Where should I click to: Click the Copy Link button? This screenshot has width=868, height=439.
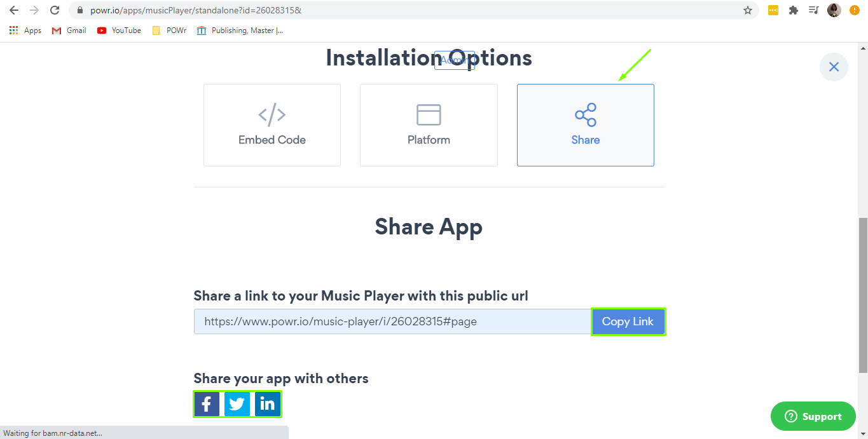tap(628, 321)
